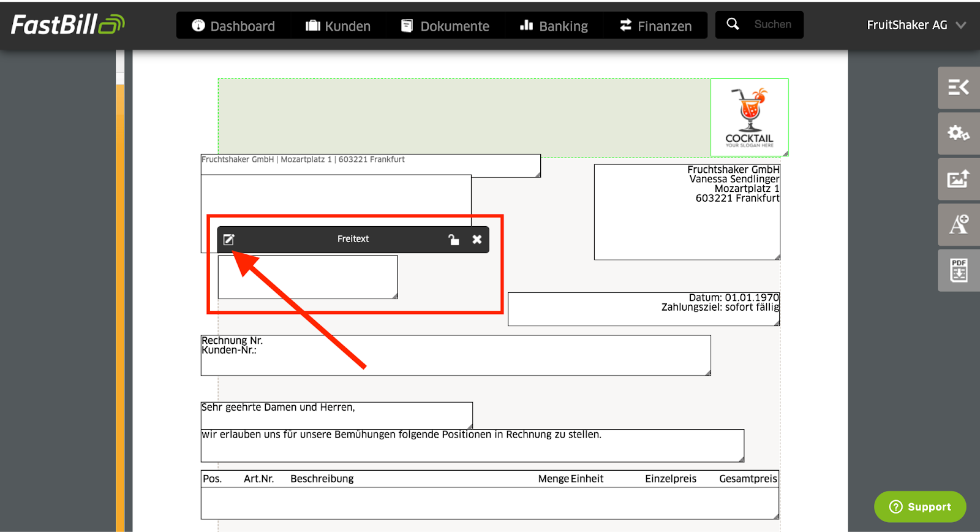Open the Dokumente menu
This screenshot has height=532, width=980.
point(445,26)
